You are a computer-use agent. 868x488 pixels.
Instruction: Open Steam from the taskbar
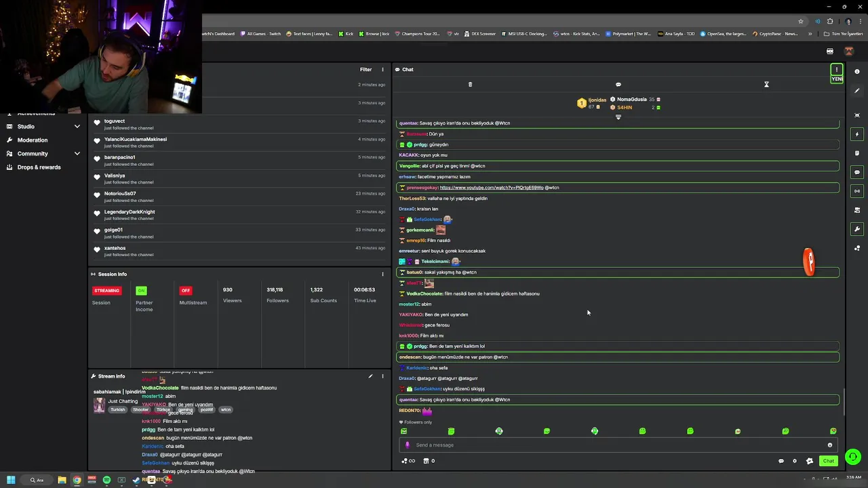click(136, 481)
